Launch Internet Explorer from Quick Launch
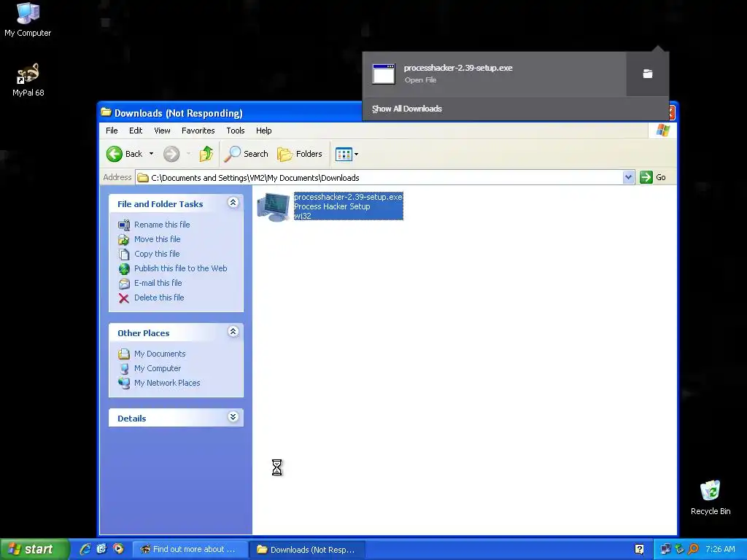The width and height of the screenshot is (747, 560). point(85,549)
